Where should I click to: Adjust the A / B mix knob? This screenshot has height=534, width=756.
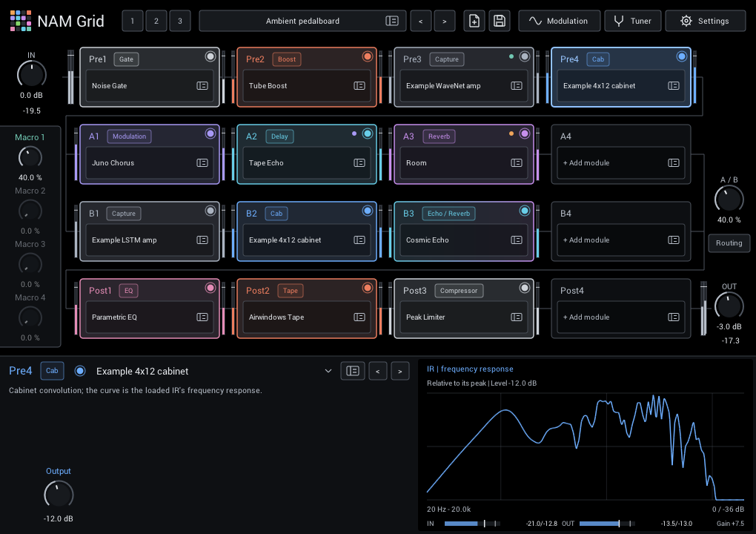tap(729, 200)
